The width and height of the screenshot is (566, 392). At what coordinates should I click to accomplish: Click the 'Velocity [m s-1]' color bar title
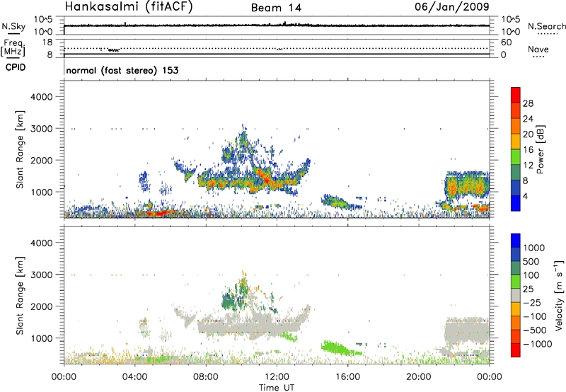(x=559, y=295)
